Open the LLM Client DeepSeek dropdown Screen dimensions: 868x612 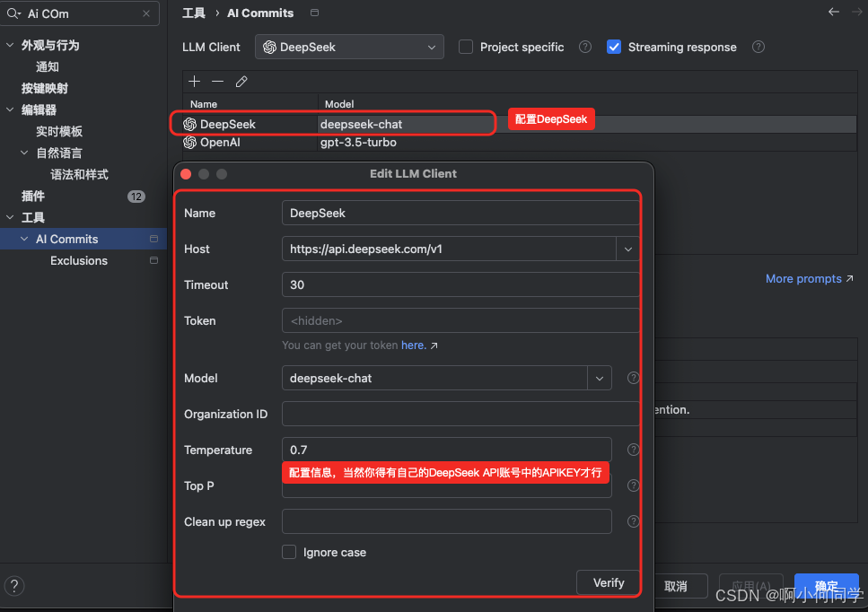tap(349, 47)
